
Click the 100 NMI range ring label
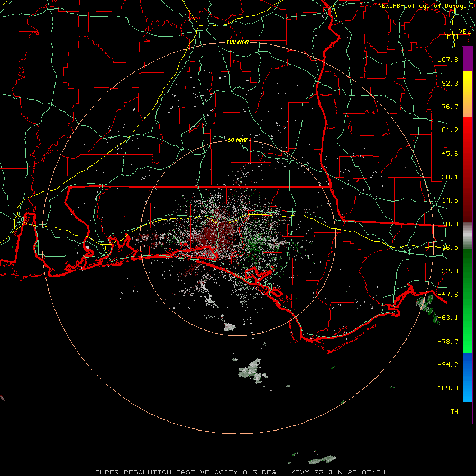(237, 42)
